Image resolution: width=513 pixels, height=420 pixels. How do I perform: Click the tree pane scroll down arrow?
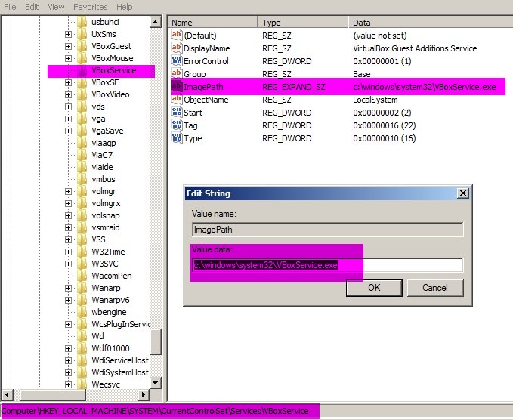[x=156, y=383]
